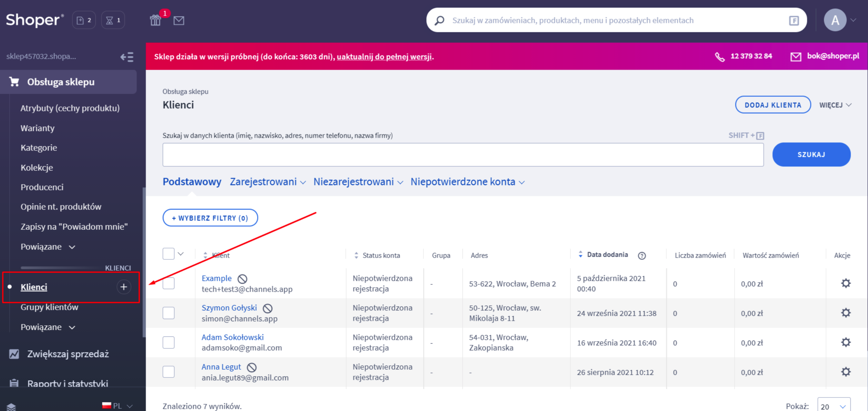Expand the Zarejestrowani filter dropdown
This screenshot has height=411, width=868.
(x=268, y=182)
